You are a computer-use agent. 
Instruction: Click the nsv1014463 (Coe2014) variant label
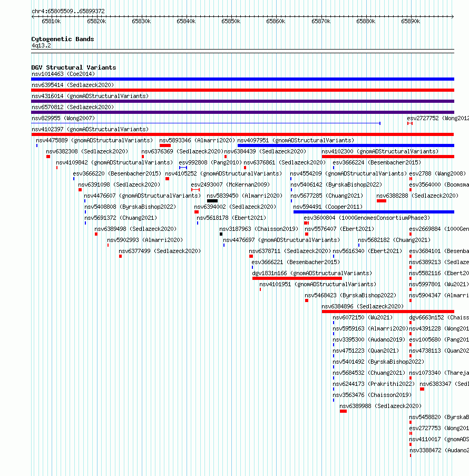point(63,74)
